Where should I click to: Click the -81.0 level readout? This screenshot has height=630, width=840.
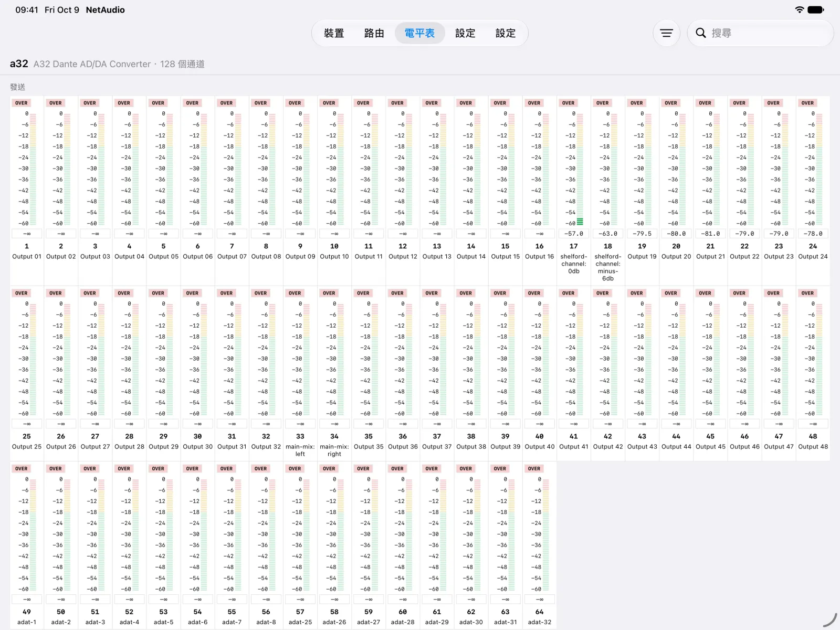710,234
